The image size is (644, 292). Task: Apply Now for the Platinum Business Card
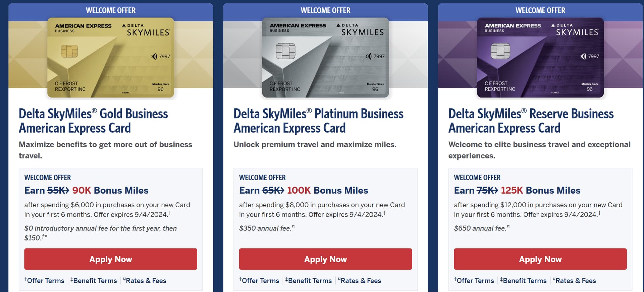(325, 259)
